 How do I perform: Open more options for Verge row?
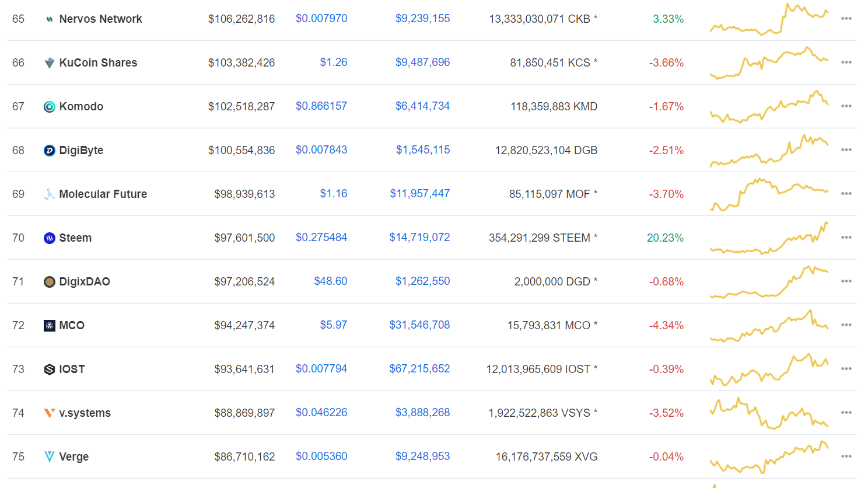(846, 456)
